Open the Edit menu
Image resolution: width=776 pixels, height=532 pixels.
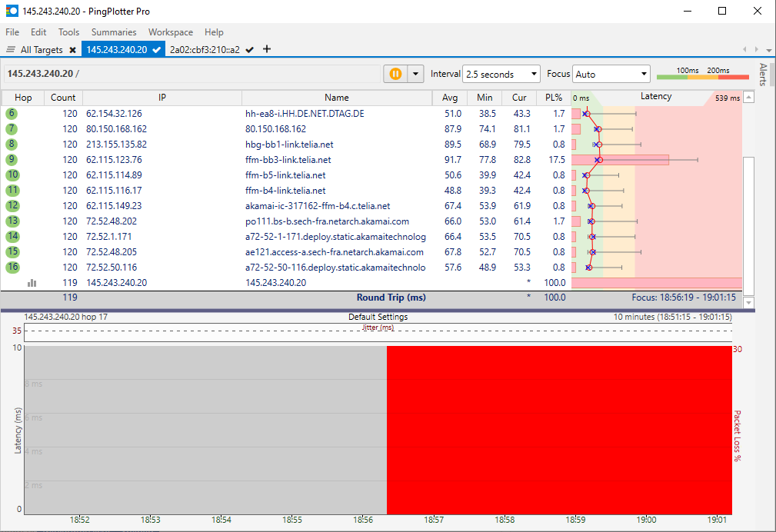(38, 32)
